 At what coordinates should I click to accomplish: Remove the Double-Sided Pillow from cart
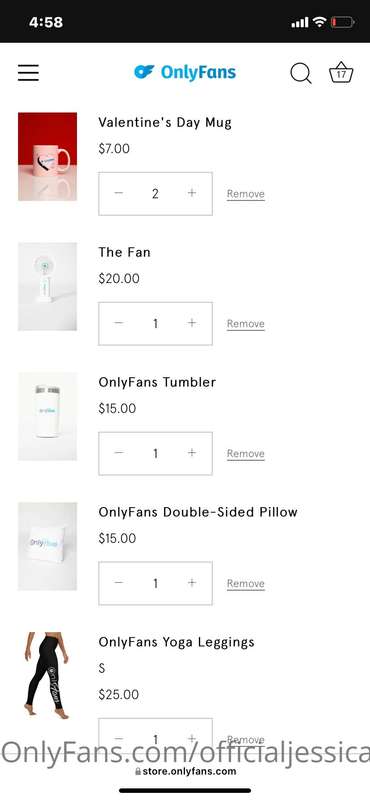(x=245, y=584)
